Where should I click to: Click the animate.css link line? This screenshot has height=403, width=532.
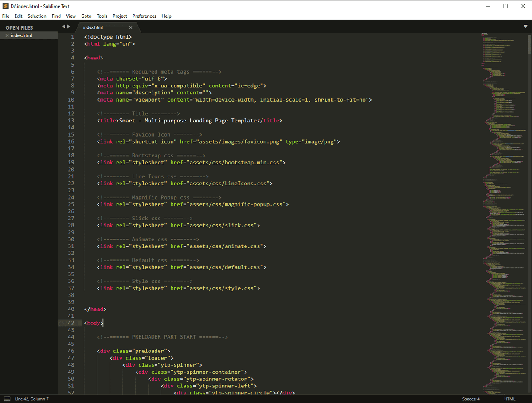tap(181, 246)
